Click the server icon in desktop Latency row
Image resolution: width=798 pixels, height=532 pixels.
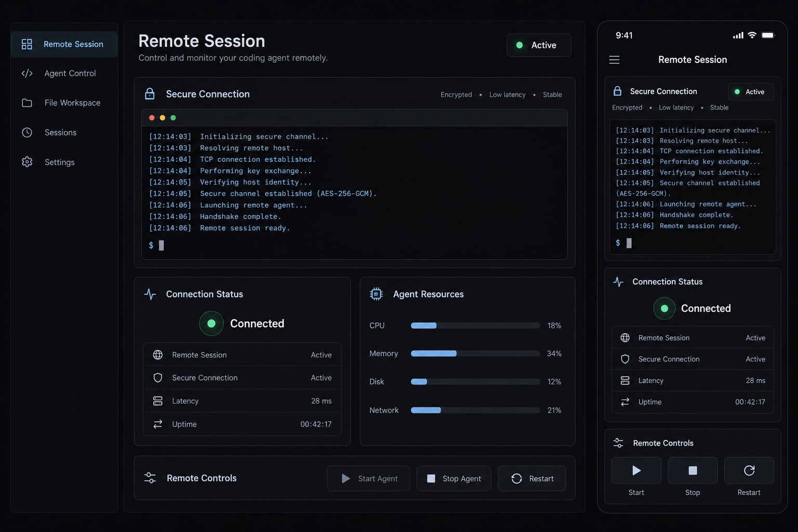coord(158,401)
